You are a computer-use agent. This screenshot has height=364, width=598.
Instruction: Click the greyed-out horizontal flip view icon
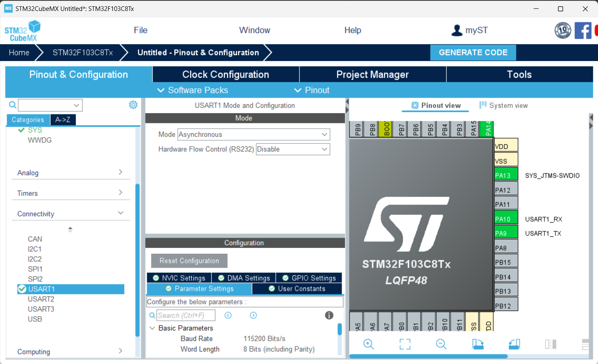[x=550, y=344]
